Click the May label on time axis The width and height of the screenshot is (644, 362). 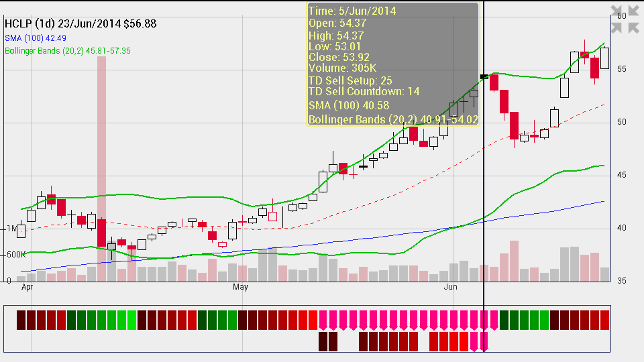click(x=240, y=287)
